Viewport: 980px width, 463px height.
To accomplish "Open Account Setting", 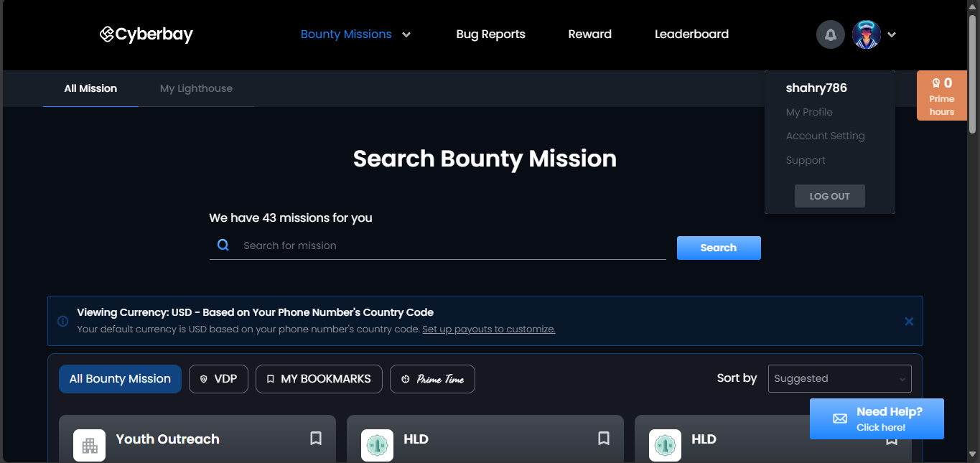I will coord(825,136).
